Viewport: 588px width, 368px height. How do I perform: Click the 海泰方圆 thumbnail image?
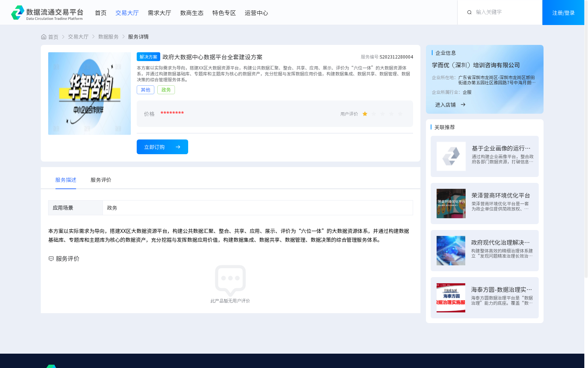[451, 298]
